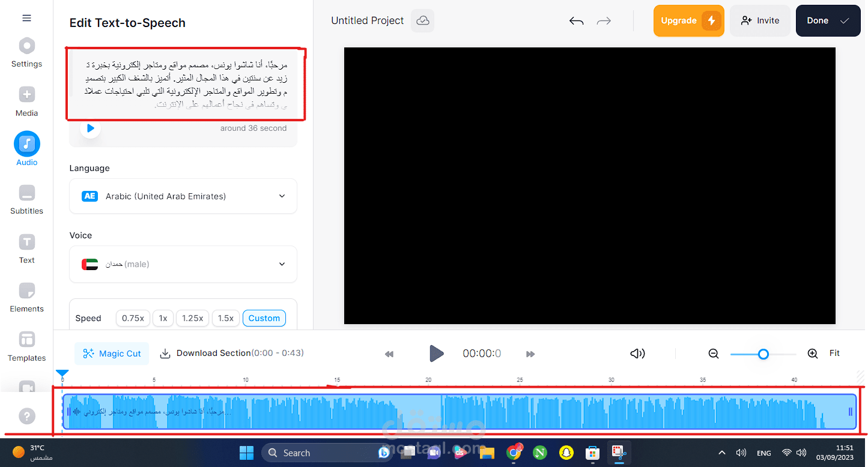Image resolution: width=868 pixels, height=467 pixels.
Task: Open the Templates panel
Action: click(26, 347)
